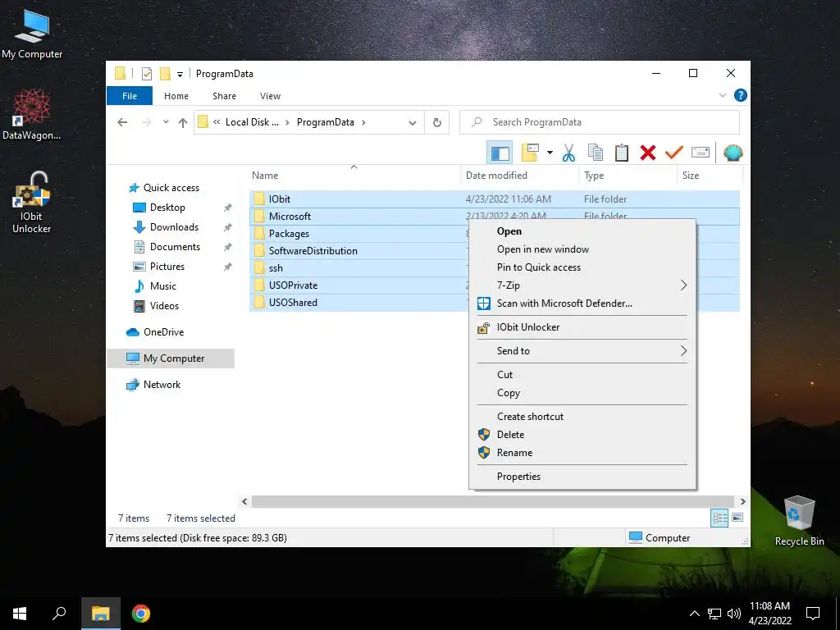Choose Create shortcut in context menu

[582, 416]
